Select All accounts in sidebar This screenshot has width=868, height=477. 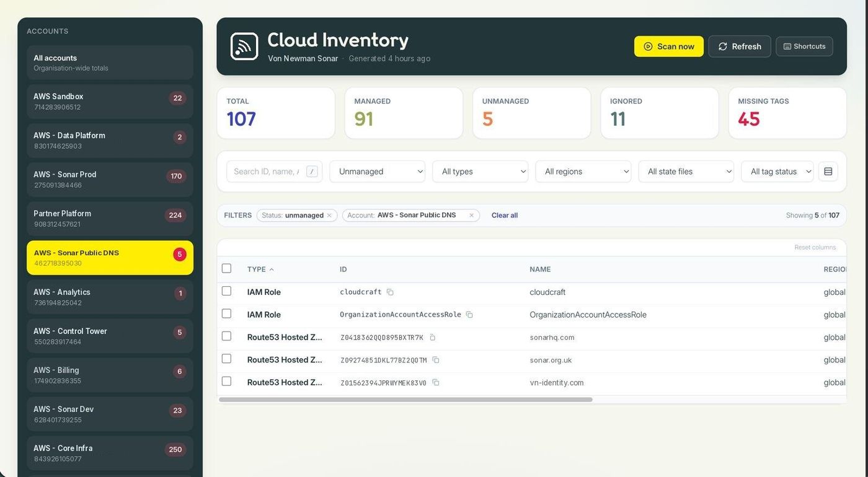pyautogui.click(x=110, y=63)
